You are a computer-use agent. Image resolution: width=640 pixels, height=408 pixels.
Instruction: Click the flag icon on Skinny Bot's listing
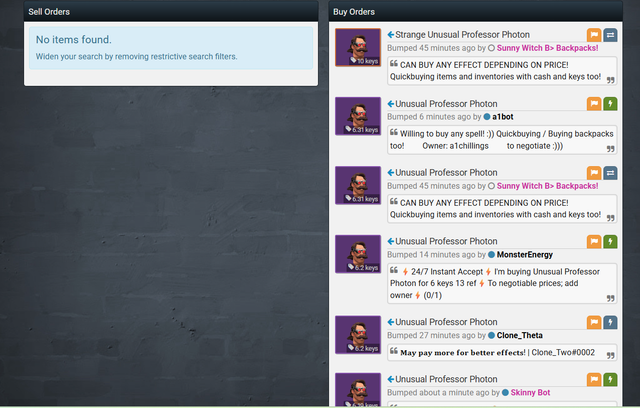coord(594,379)
